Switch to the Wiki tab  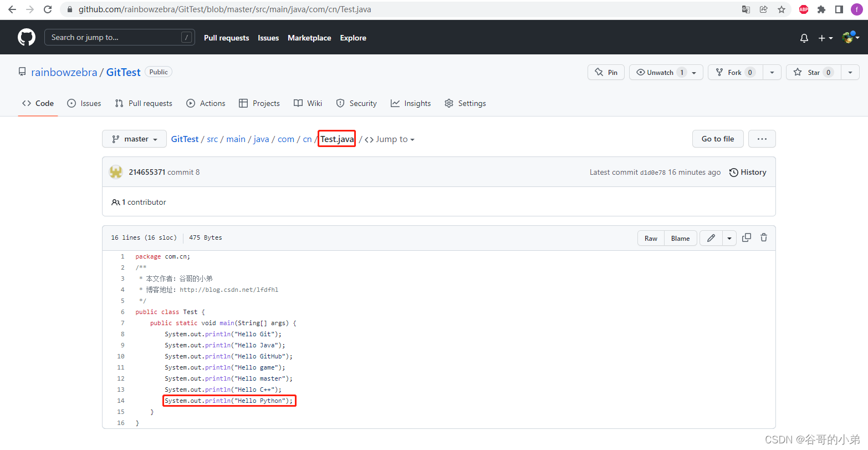point(308,103)
